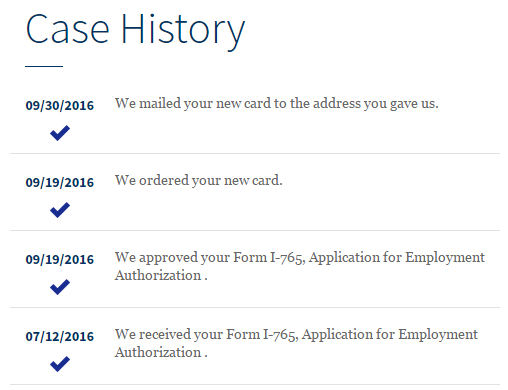
Task: Click the 'Case History' heading
Action: [135, 31]
